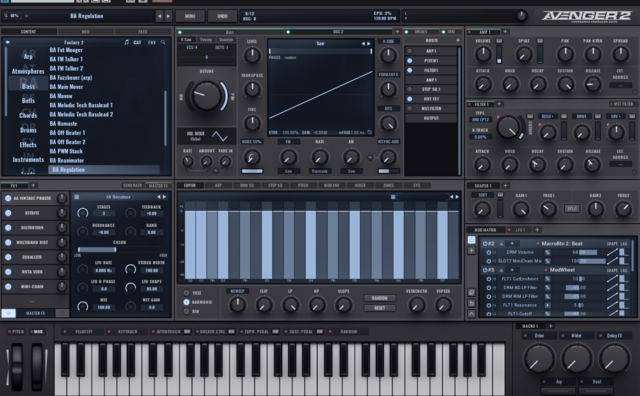Click the music note icon in browser header
640x396 pixels.
(x=127, y=42)
